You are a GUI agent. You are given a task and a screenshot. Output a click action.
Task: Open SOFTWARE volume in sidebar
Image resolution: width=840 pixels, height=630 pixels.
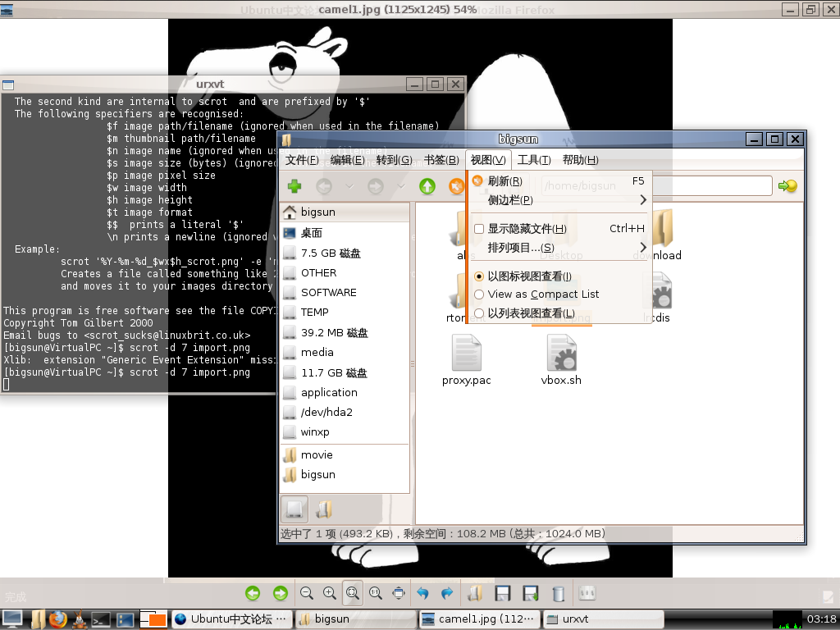(345, 293)
